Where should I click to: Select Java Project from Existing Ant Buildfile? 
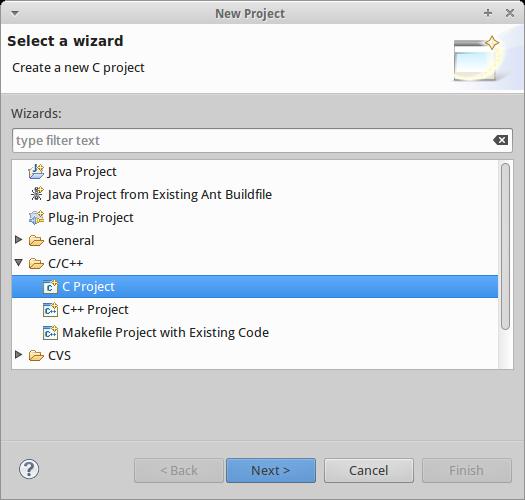[159, 195]
